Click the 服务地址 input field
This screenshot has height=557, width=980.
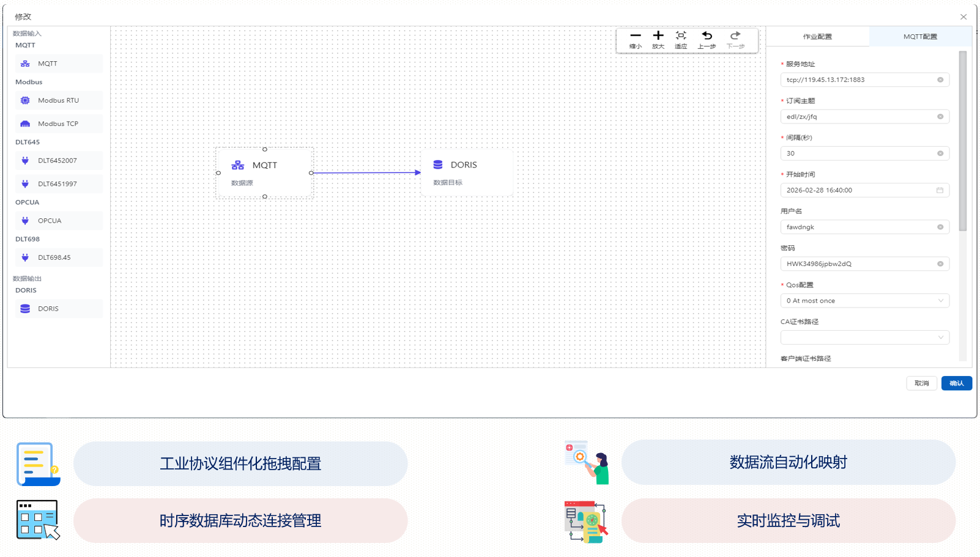coord(865,79)
